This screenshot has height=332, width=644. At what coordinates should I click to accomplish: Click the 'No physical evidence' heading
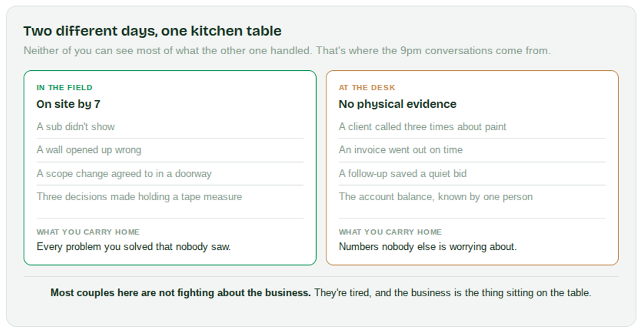tap(398, 104)
